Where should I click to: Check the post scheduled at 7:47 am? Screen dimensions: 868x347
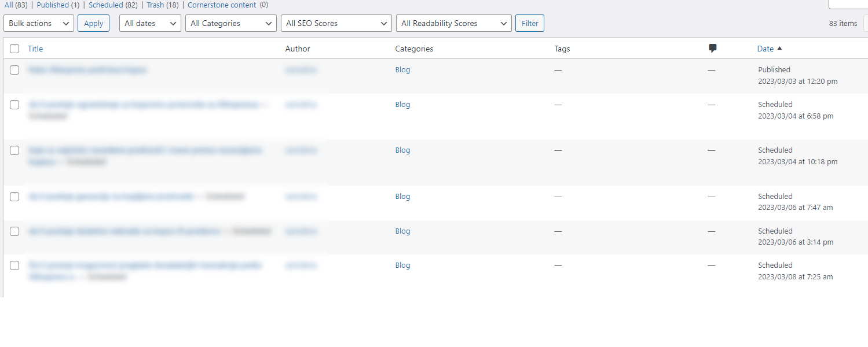pos(14,197)
